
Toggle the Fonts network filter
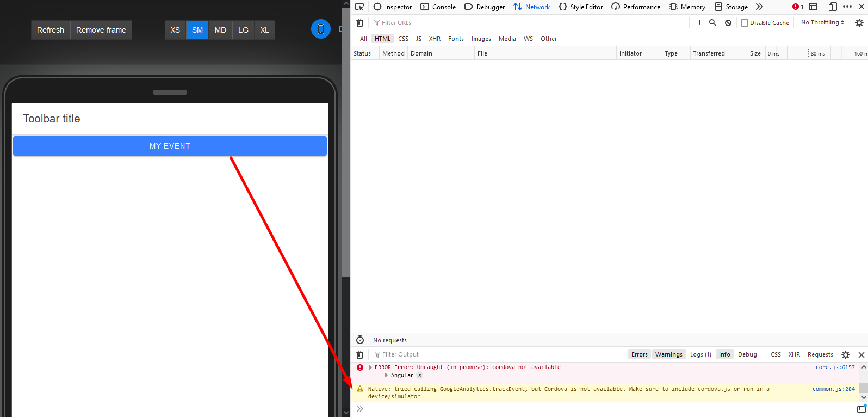click(456, 39)
